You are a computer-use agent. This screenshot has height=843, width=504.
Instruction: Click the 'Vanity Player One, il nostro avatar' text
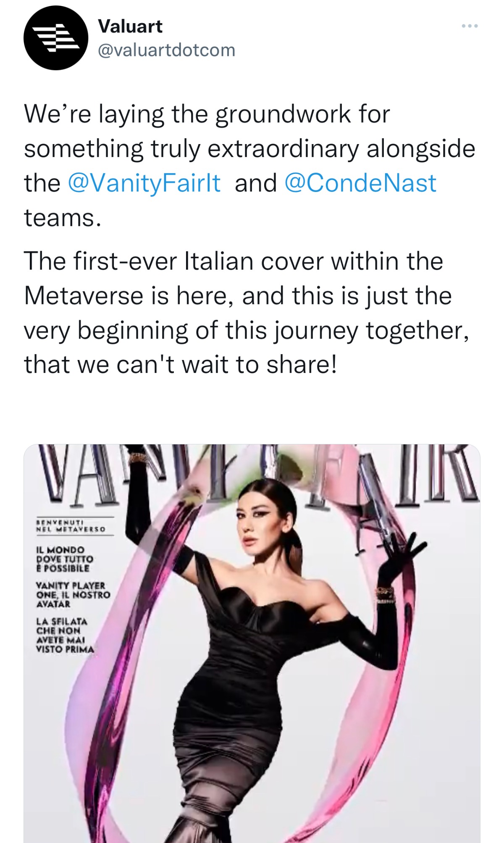pos(73,595)
